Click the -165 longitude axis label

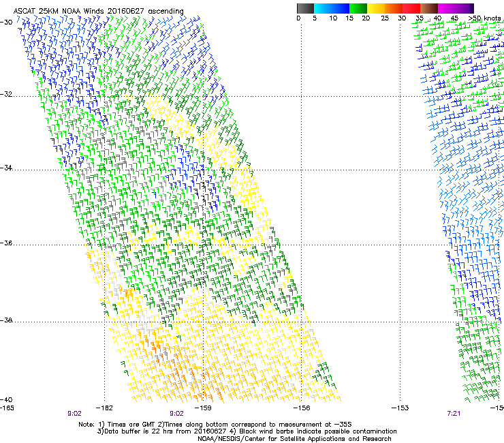pos(7,408)
